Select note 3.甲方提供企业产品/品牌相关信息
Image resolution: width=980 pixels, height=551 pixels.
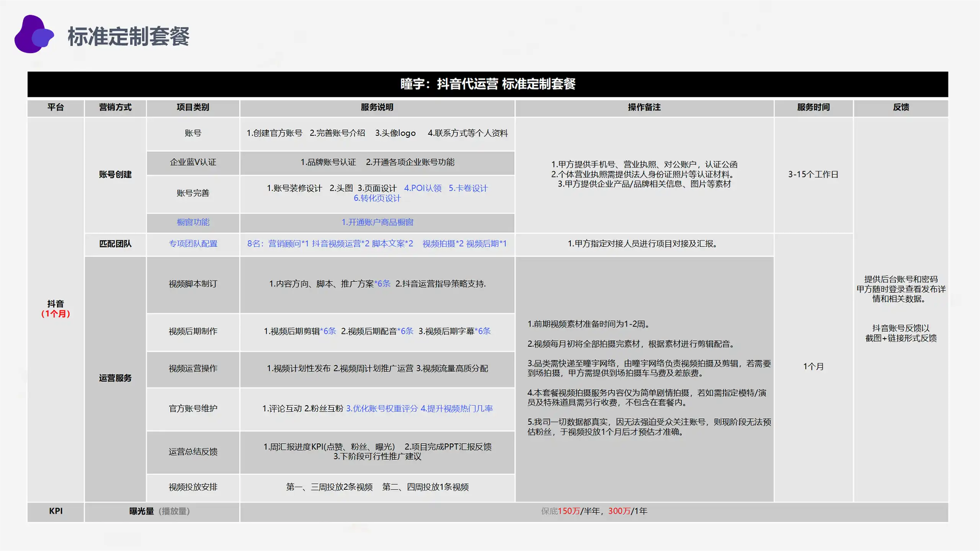[x=644, y=184]
